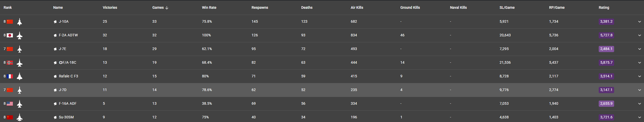Sort the table by Air Kills header
Viewport: 644px width, 122px height.
pyautogui.click(x=357, y=7)
